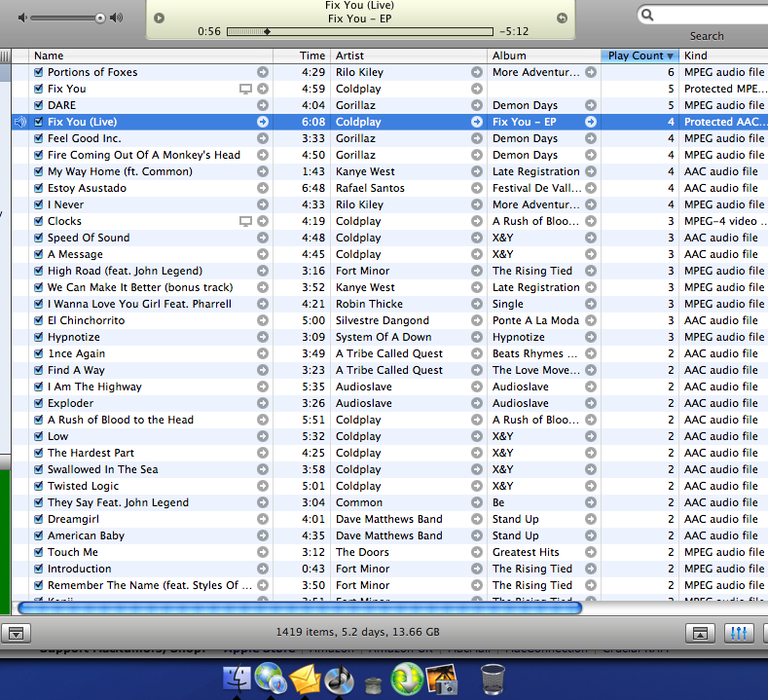Sort by the Album column header
This screenshot has height=700, width=768.
click(544, 55)
